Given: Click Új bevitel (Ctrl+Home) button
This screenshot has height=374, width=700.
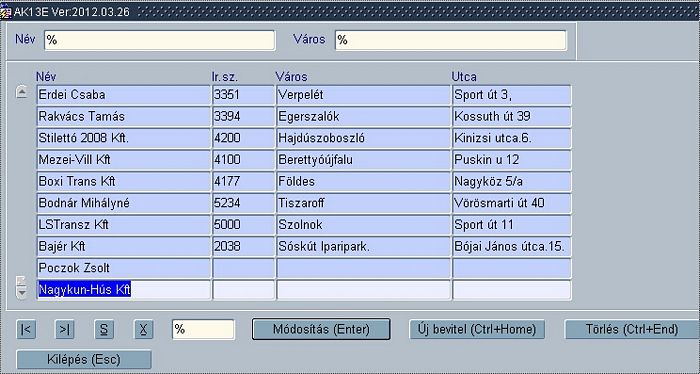Looking at the screenshot, I should [477, 329].
